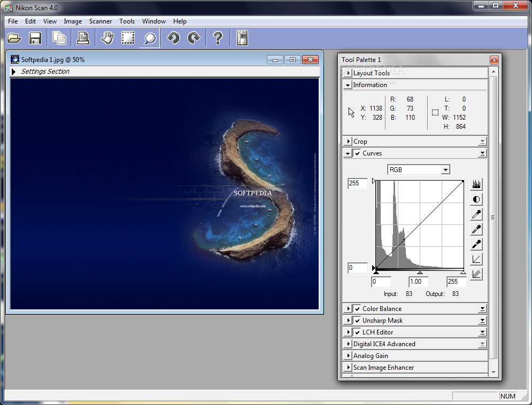Open the Tool Palette toolbar icon
Viewport: 532px width, 405px height.
242,38
